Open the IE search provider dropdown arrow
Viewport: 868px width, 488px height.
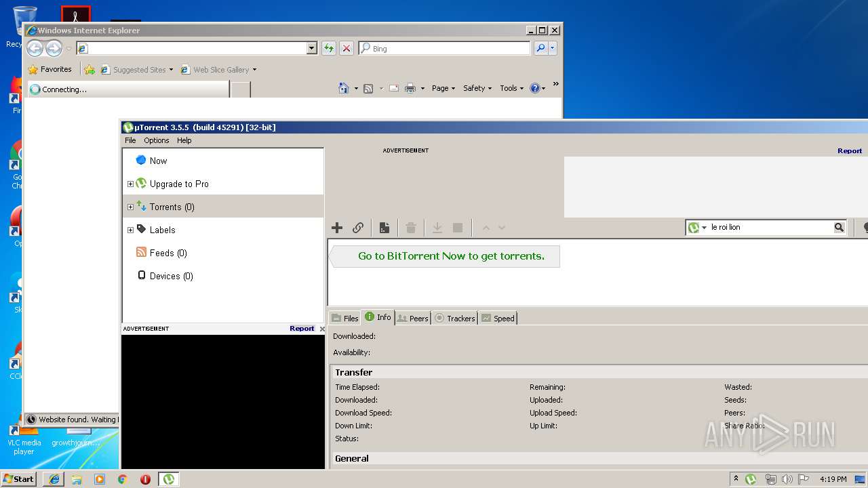click(x=553, y=48)
